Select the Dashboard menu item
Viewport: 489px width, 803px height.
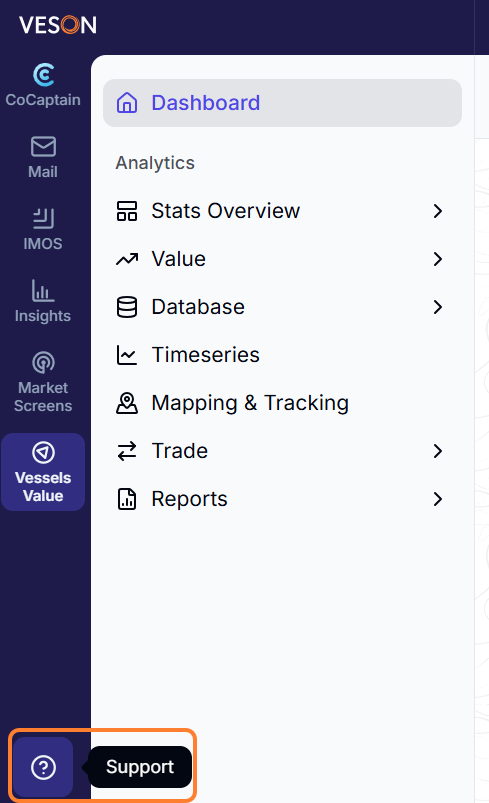282,103
